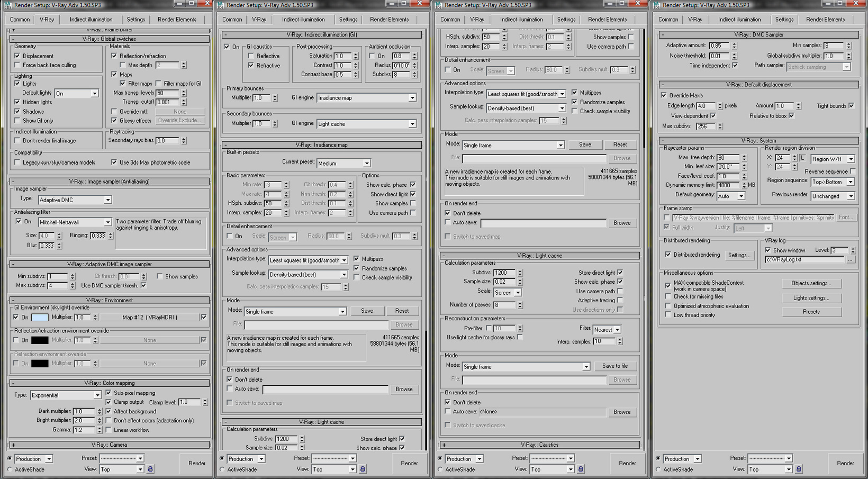Enable the Low thread priority checkbox
Image resolution: width=868 pixels, height=479 pixels.
[x=668, y=315]
